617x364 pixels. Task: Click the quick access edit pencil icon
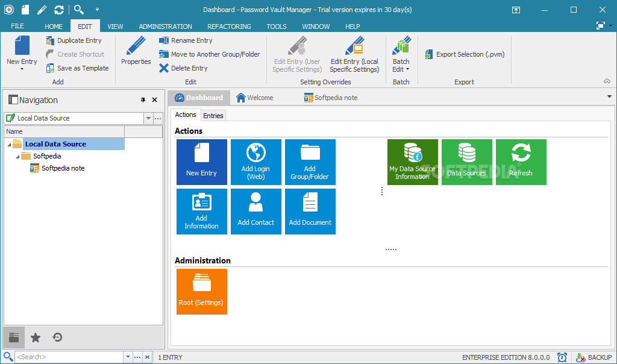[42, 10]
